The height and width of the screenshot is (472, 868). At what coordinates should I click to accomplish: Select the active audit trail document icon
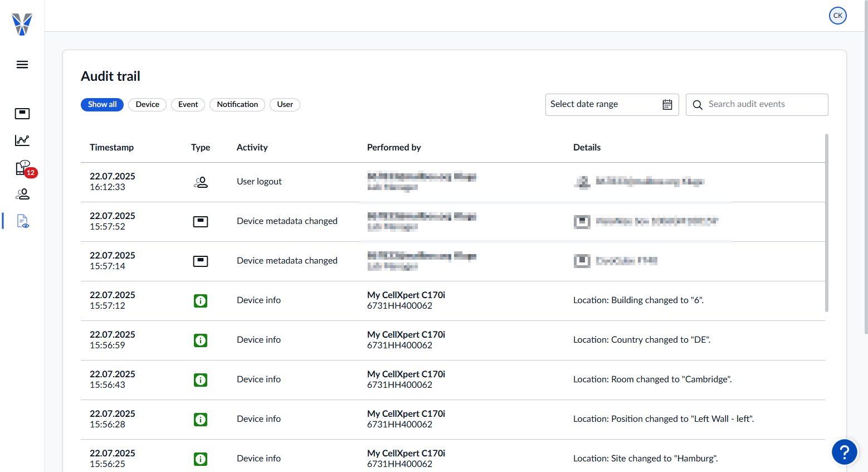[x=22, y=221]
